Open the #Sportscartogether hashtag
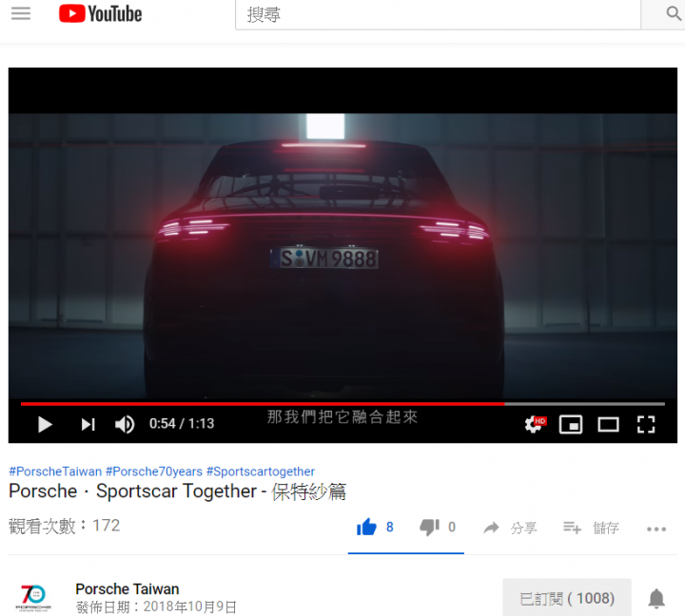The width and height of the screenshot is (685, 616). click(261, 472)
